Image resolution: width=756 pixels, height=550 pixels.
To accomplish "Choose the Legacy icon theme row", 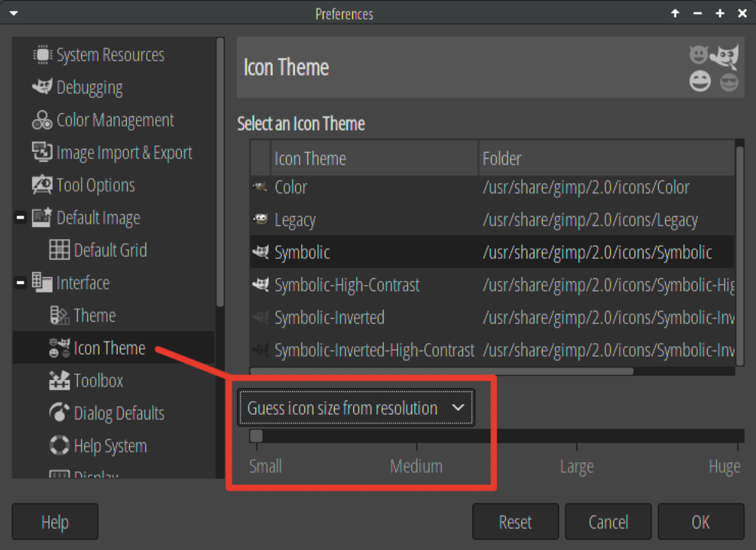I will pyautogui.click(x=295, y=220).
